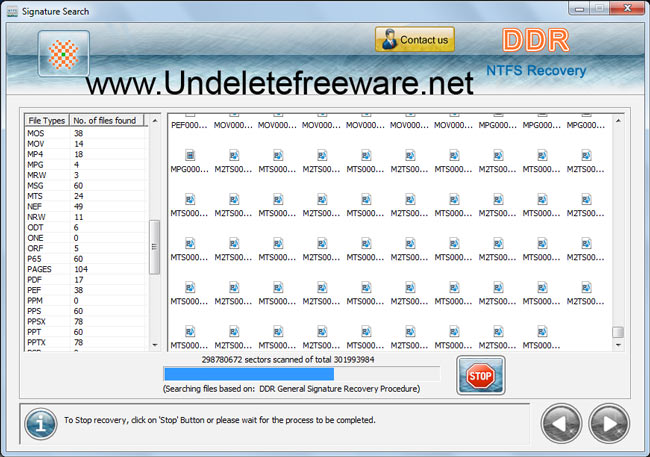
Task: Click the blue sector scan progress bar
Action: click(302, 374)
